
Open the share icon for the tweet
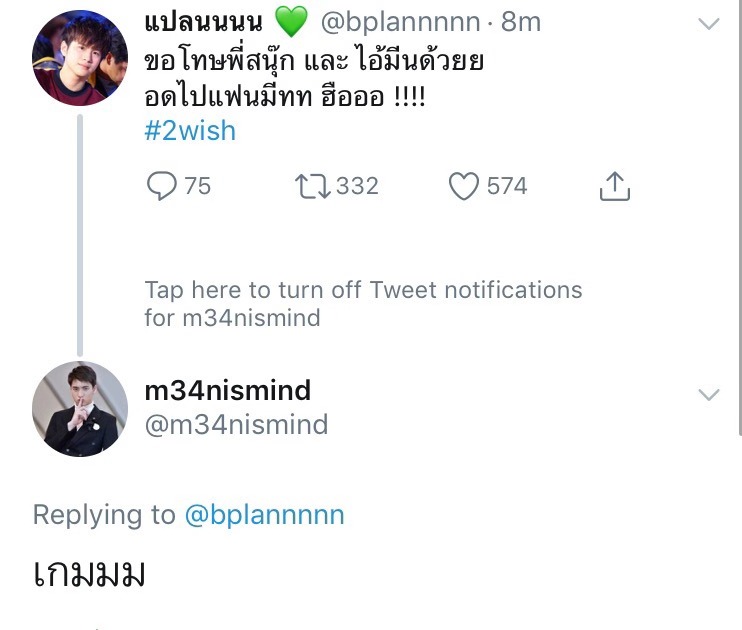615,186
